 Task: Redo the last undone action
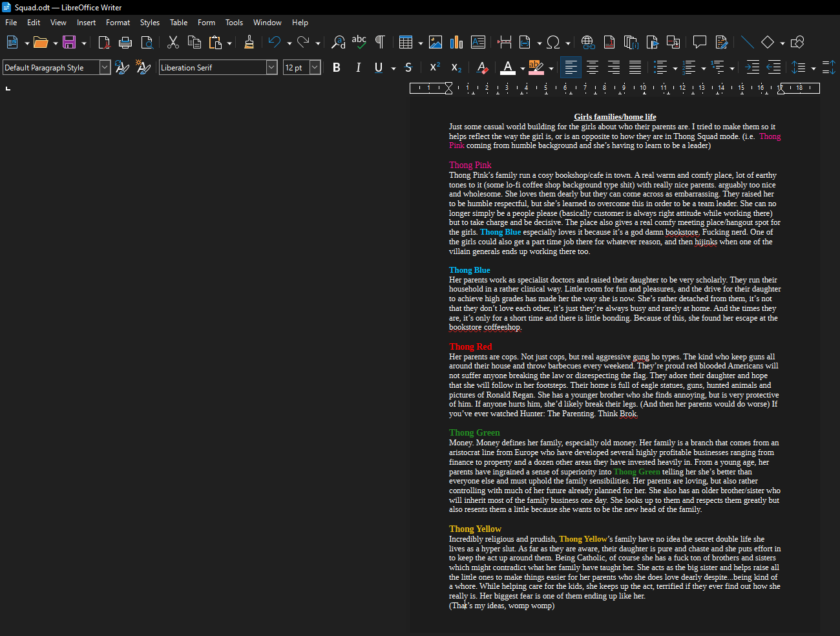(x=303, y=43)
